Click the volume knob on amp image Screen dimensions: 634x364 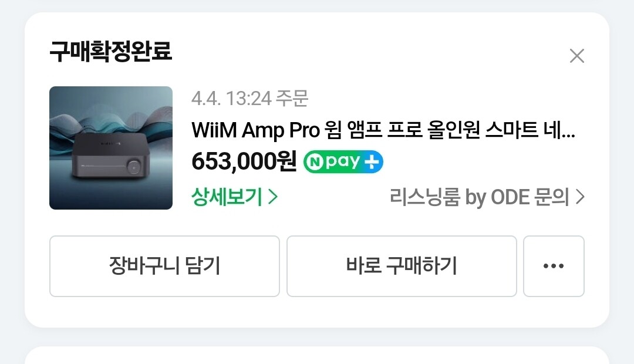[134, 166]
